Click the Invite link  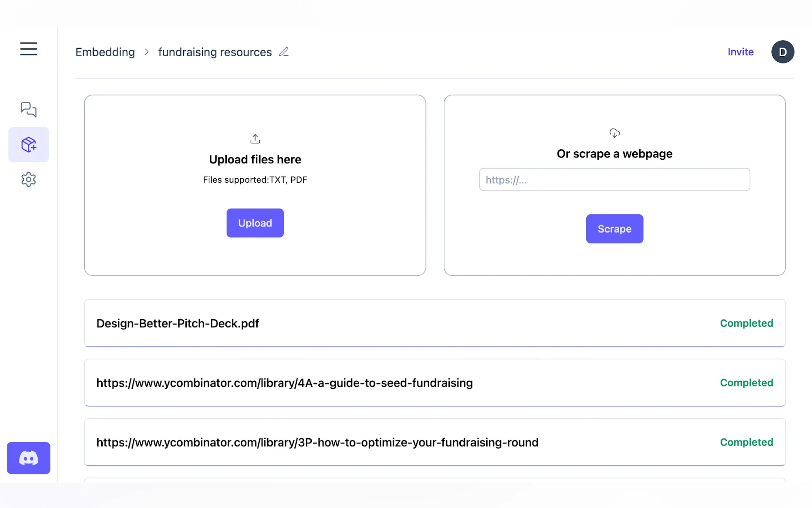pyautogui.click(x=740, y=52)
